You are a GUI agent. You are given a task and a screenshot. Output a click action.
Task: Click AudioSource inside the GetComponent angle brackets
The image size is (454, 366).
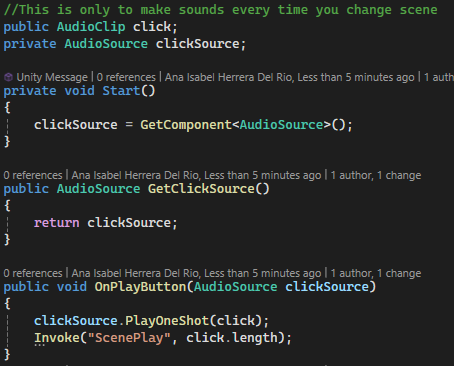281,125
